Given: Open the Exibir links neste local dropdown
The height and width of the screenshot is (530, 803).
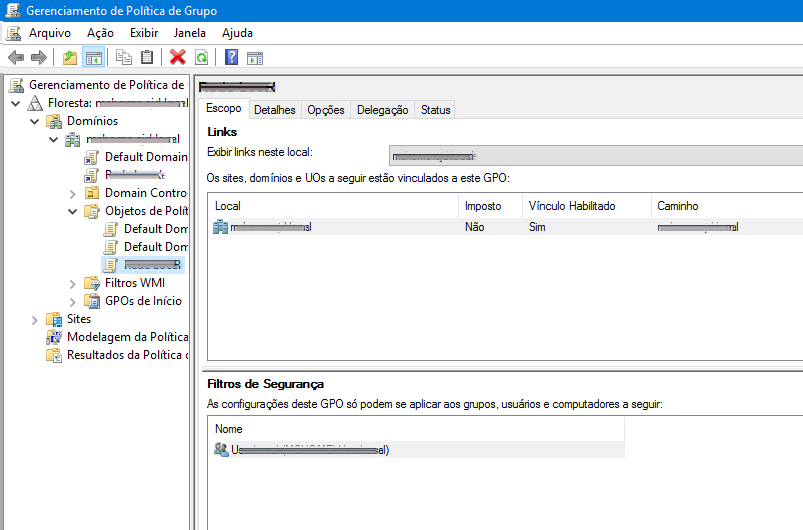Looking at the screenshot, I should pyautogui.click(x=595, y=155).
